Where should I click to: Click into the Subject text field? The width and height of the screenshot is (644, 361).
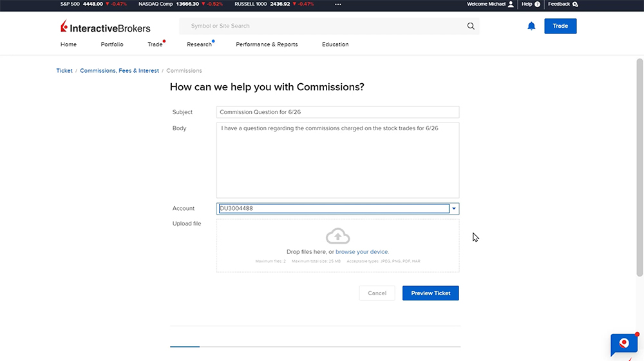click(337, 112)
